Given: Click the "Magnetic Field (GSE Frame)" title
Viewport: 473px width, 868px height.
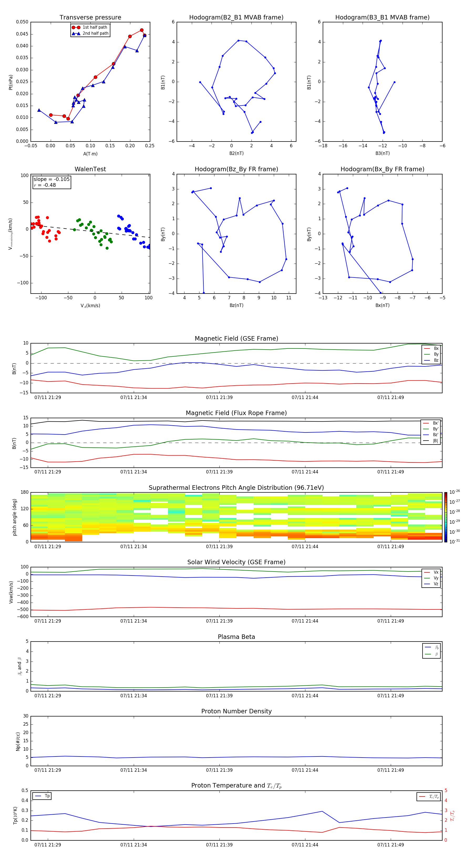Looking at the screenshot, I should [236, 339].
